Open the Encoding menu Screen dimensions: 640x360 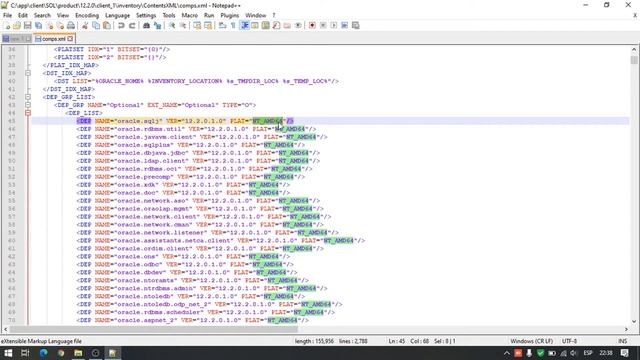87,15
